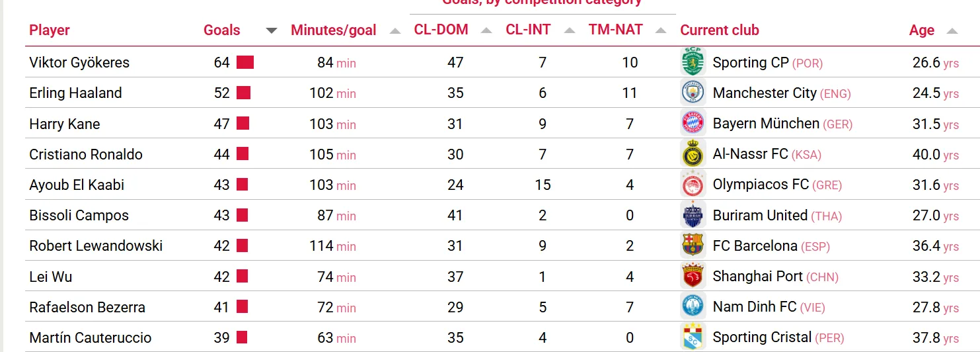Click the Player column header
The image size is (980, 352).
click(x=50, y=30)
